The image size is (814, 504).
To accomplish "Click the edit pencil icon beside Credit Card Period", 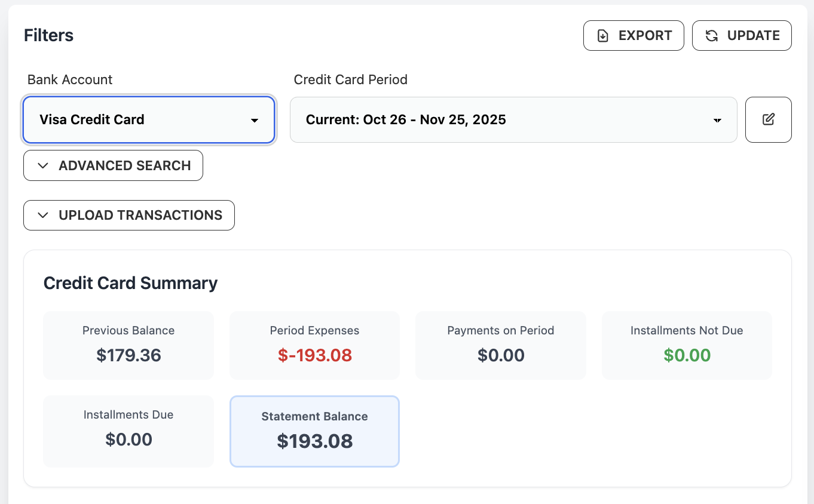I will coord(769,119).
